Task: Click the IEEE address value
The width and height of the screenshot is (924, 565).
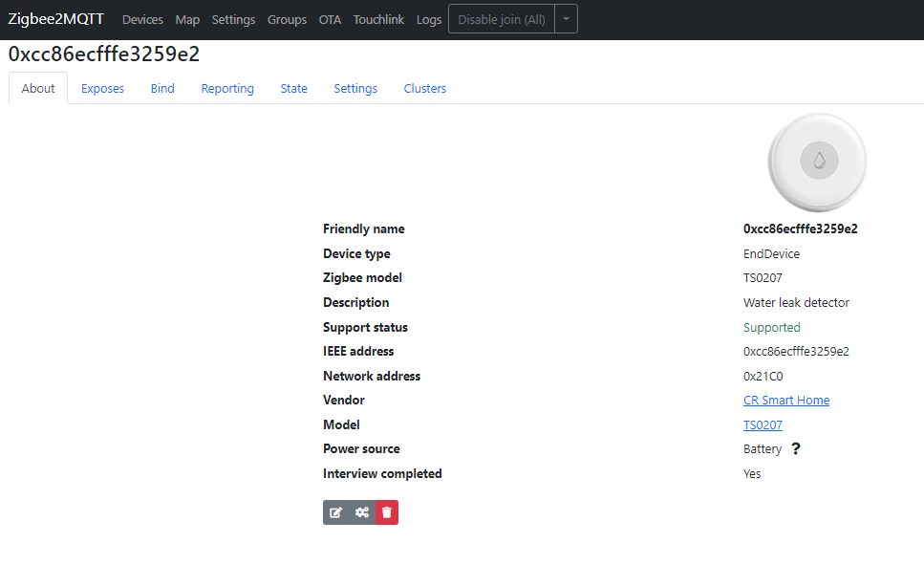Action: pos(796,352)
